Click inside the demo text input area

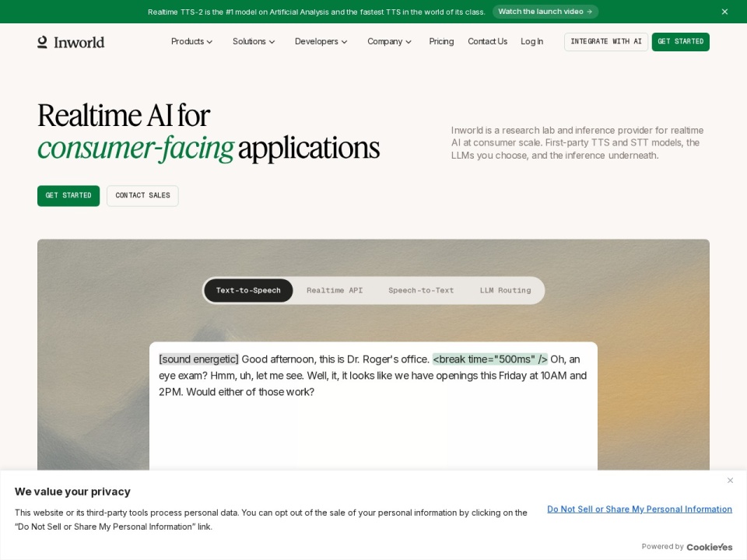(373, 406)
